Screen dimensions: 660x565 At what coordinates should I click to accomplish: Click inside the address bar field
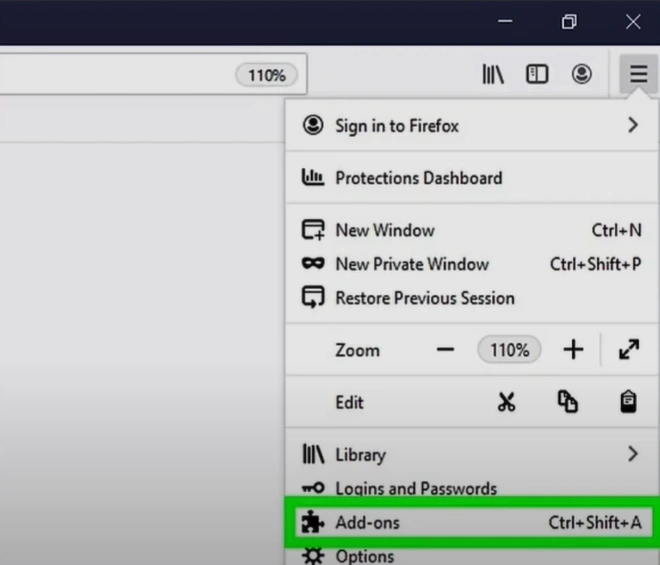pos(153,74)
